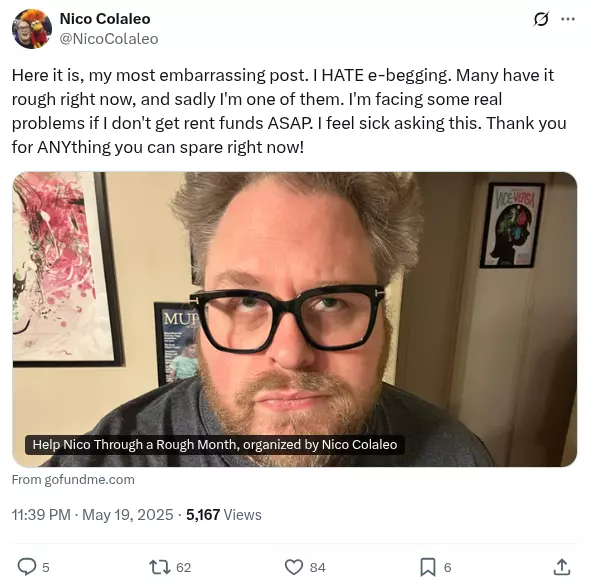Image resolution: width=589 pixels, height=585 pixels.
Task: Open the three-dot more options menu
Action: 568,19
